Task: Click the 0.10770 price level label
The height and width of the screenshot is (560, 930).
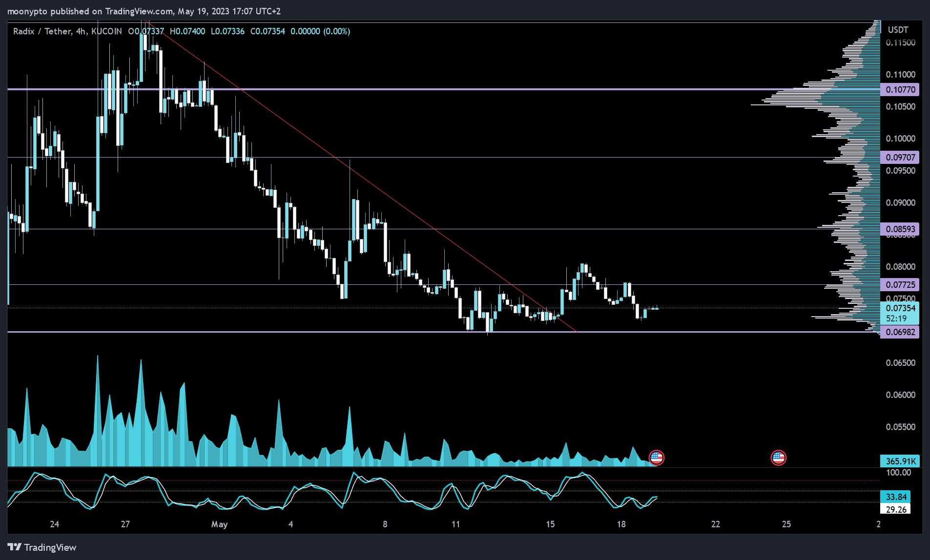Action: 900,89
